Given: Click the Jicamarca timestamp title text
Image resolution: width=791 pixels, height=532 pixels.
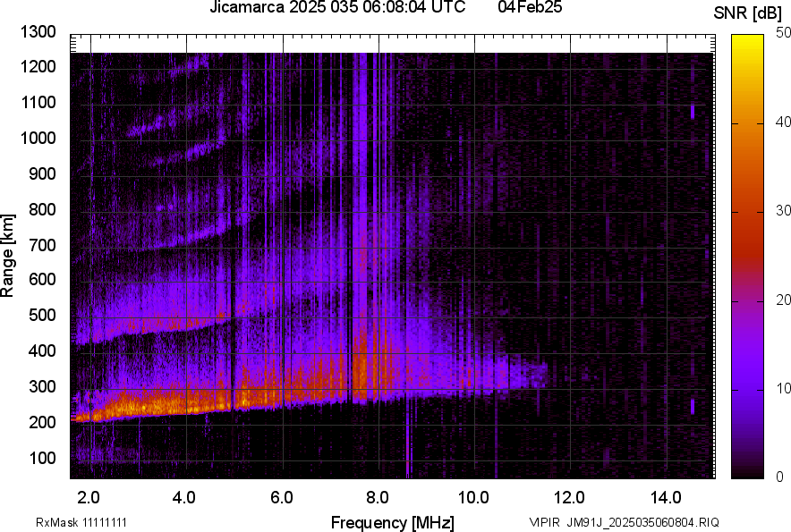Looking at the screenshot, I should click(337, 8).
